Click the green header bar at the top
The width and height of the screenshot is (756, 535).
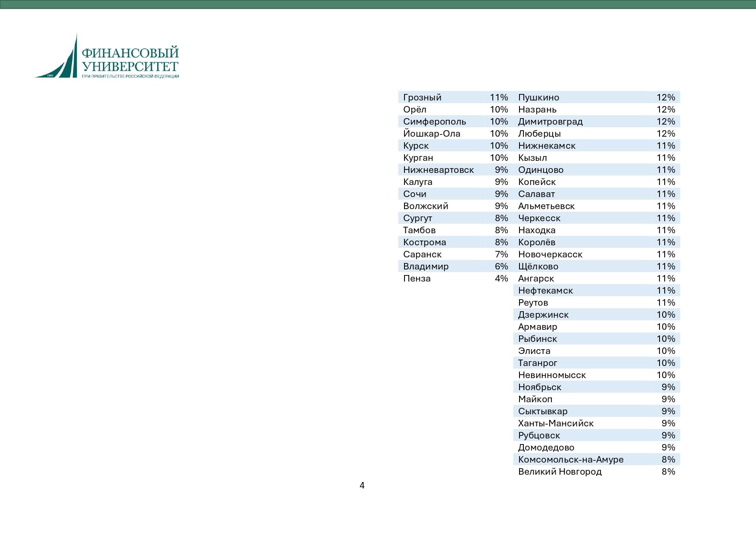coord(378,4)
